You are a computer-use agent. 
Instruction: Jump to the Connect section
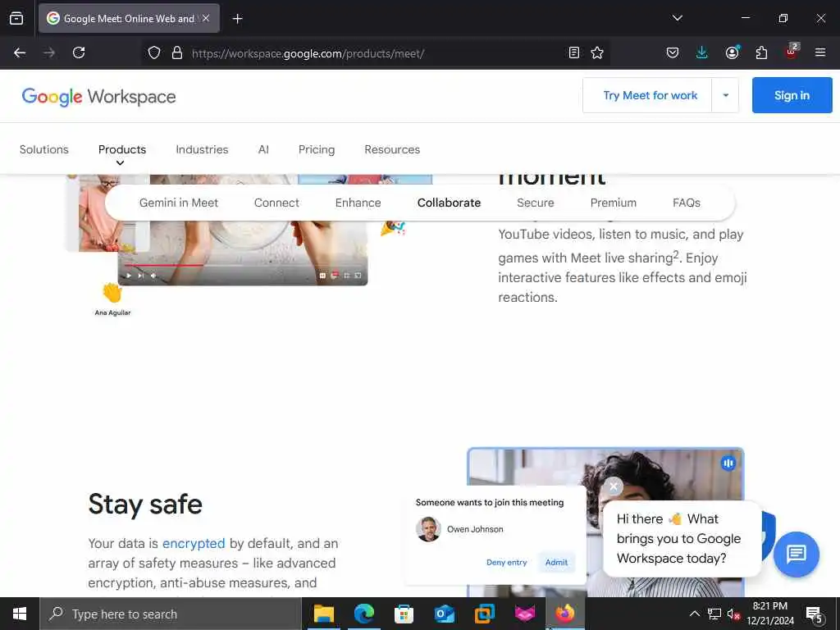tap(276, 203)
